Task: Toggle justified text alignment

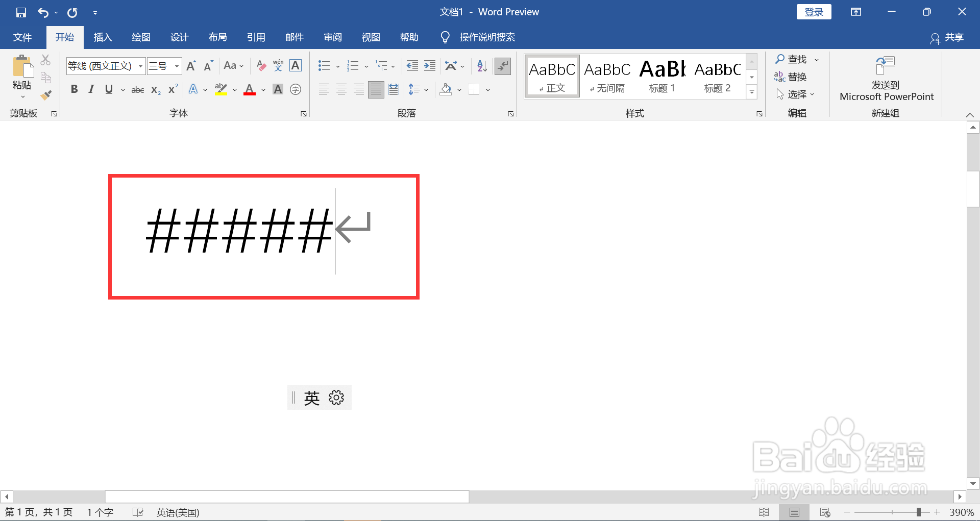Action: tap(376, 90)
